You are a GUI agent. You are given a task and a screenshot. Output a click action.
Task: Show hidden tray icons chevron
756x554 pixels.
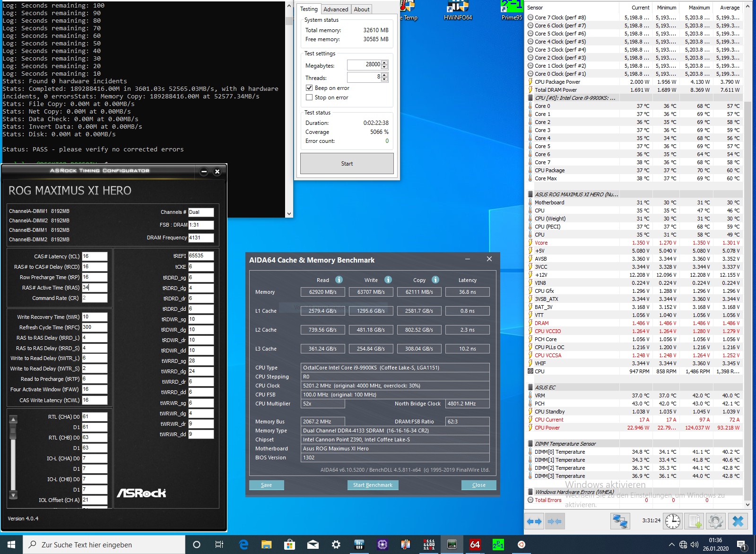671,545
